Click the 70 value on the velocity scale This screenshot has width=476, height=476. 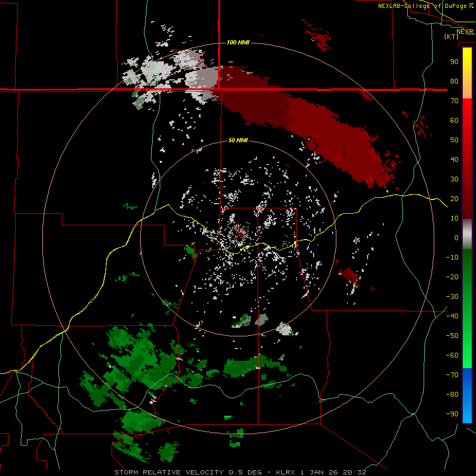click(454, 101)
